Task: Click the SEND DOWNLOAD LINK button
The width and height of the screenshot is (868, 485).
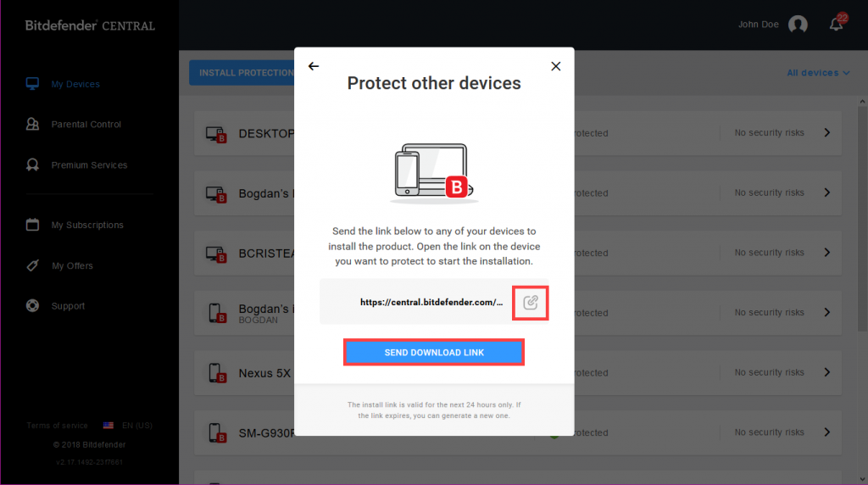Action: pyautogui.click(x=434, y=352)
